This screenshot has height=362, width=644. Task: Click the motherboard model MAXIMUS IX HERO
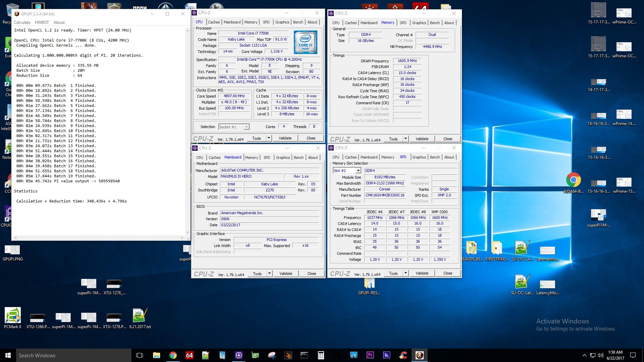[x=252, y=176]
